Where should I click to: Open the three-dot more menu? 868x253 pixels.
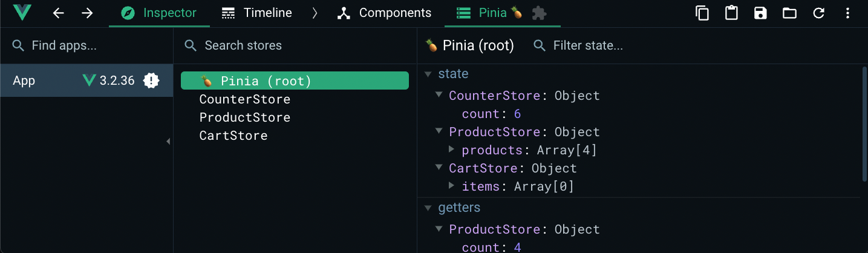[847, 13]
